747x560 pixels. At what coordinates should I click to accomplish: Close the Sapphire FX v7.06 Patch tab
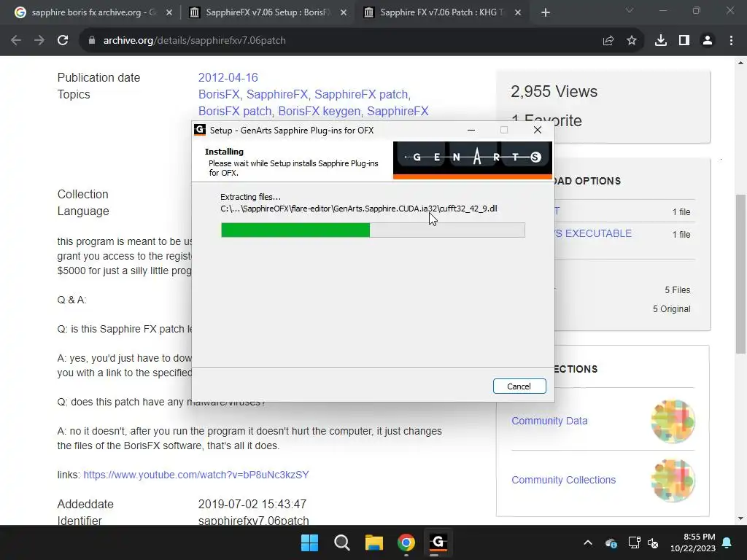(x=518, y=13)
